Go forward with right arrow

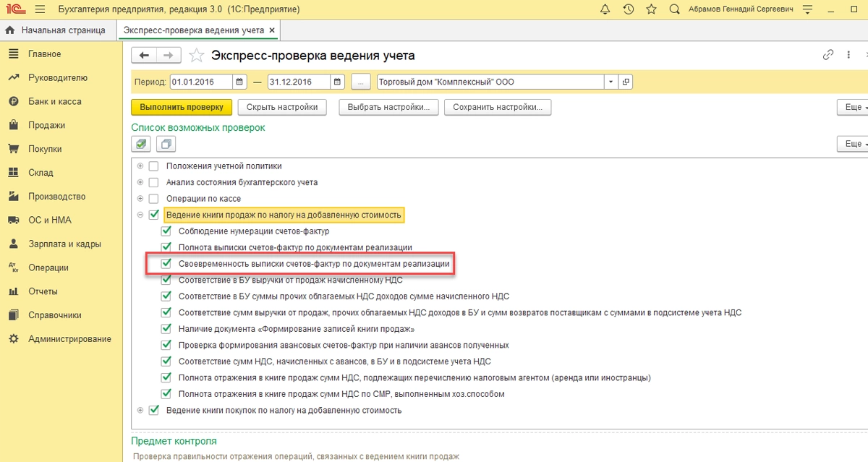point(168,56)
